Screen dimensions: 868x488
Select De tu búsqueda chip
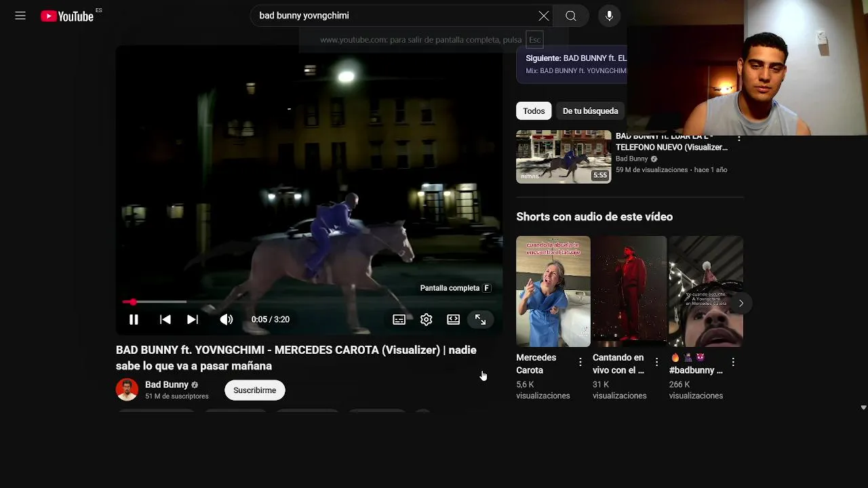[x=590, y=110]
